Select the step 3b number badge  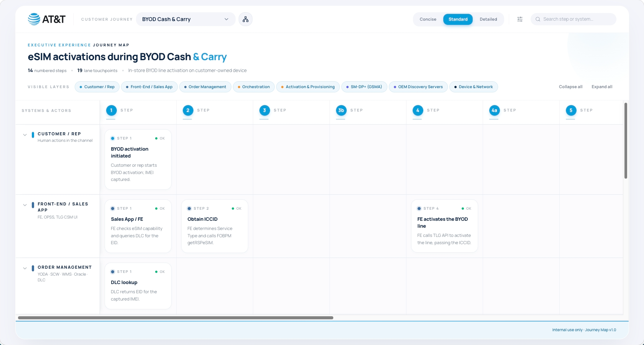[341, 110]
